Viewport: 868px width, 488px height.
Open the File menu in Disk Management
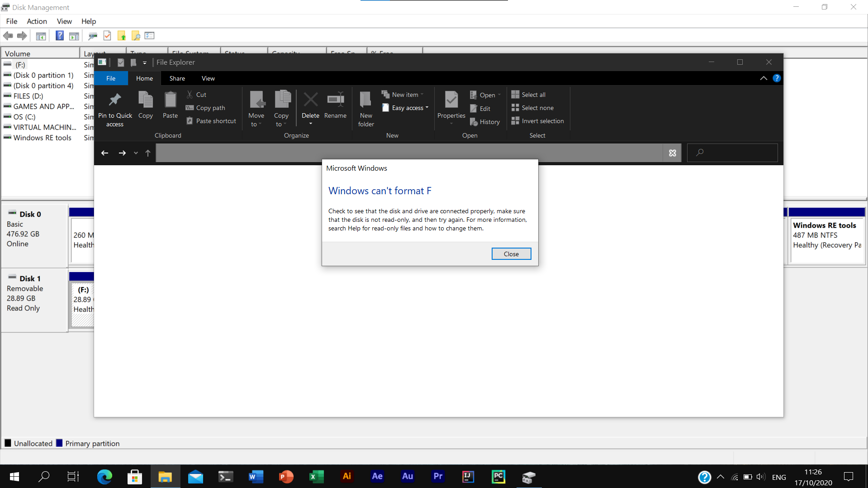tap(12, 21)
